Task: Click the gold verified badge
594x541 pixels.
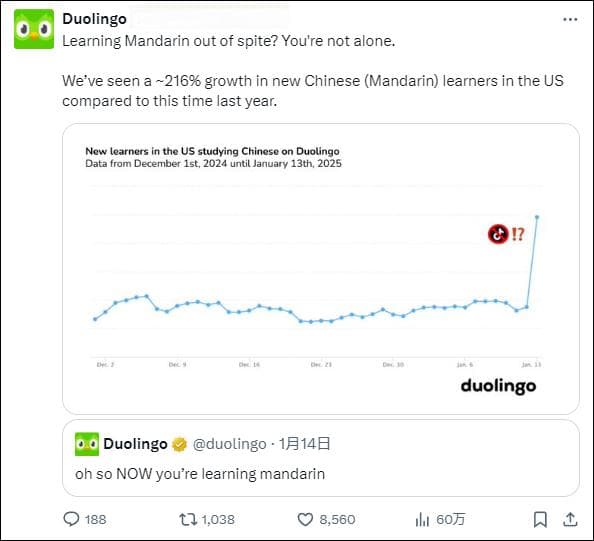Action: click(179, 444)
